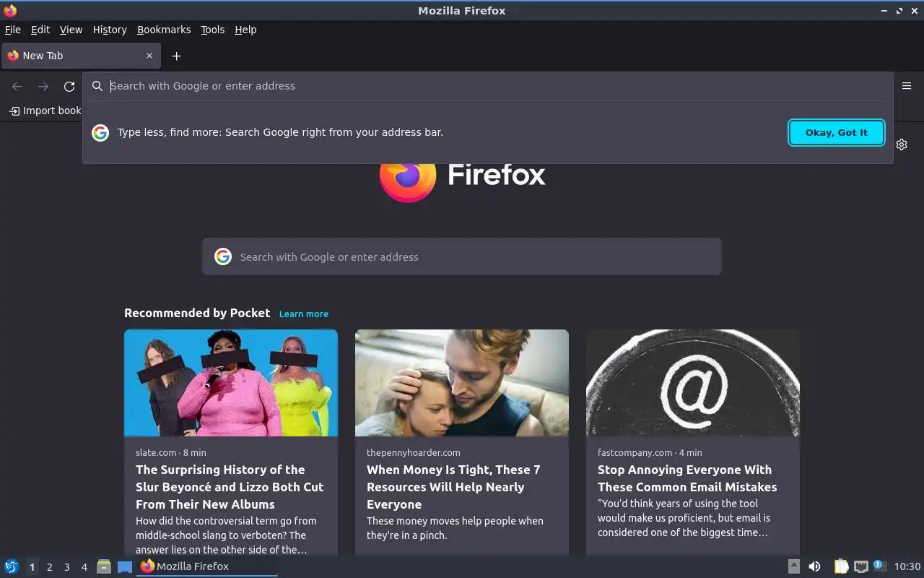
Task: Select the New Tab tab
Action: [x=80, y=56]
